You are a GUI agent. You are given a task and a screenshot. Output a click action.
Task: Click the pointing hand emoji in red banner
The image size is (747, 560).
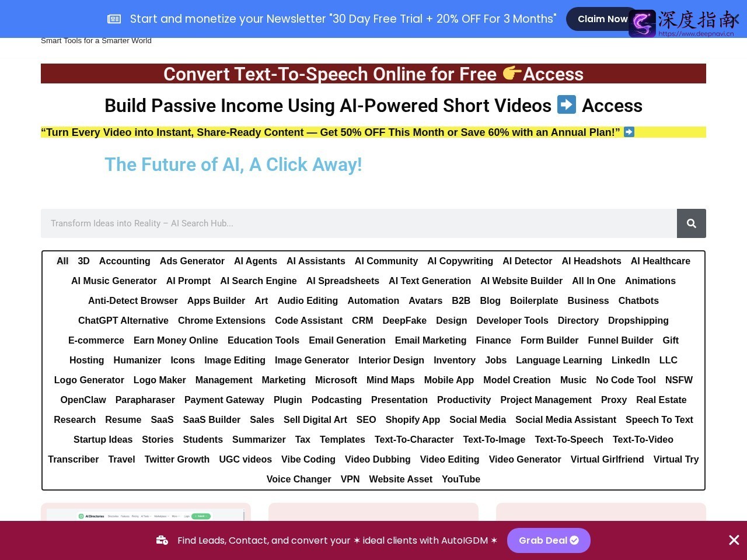[512, 73]
